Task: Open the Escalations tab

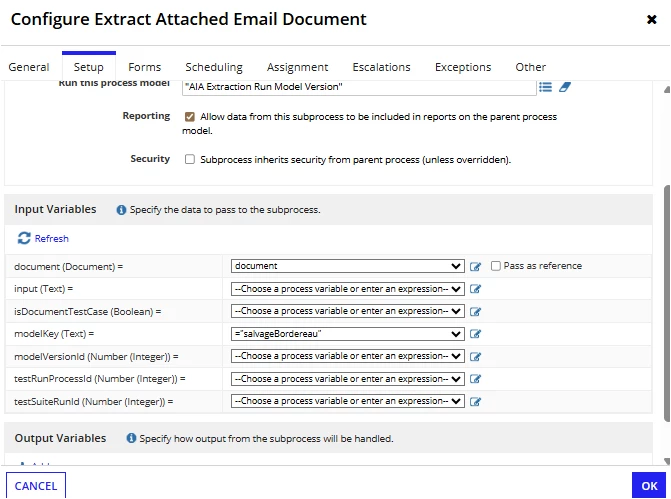Action: pos(381,67)
